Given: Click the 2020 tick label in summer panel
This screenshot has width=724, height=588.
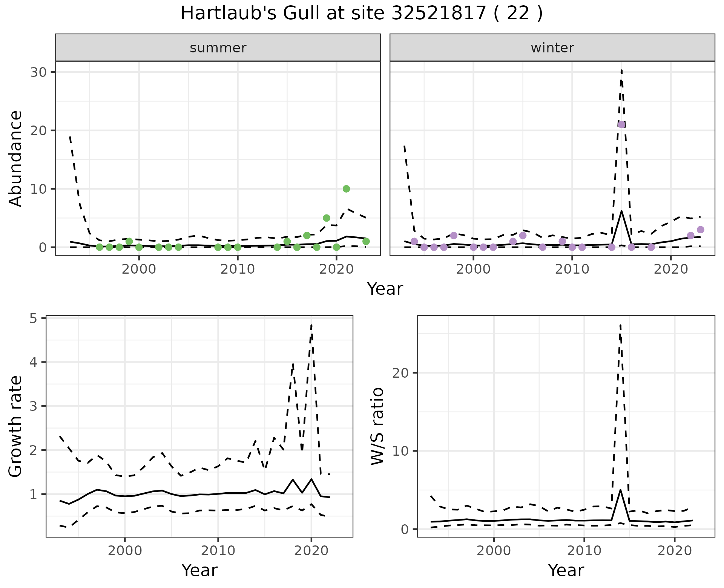Looking at the screenshot, I should tap(336, 269).
